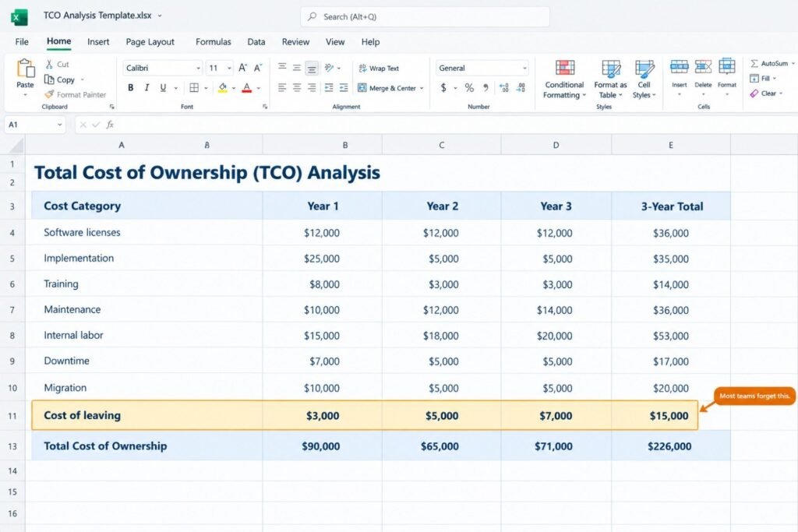Screen dimensions: 798x532
Task: Click the Decrease Indent icon
Action: pyautogui.click(x=329, y=87)
